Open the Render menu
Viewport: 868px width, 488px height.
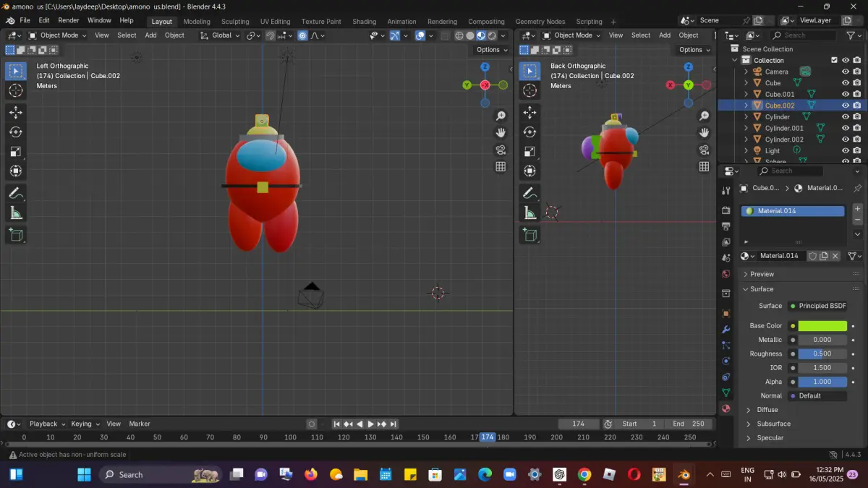coord(68,20)
